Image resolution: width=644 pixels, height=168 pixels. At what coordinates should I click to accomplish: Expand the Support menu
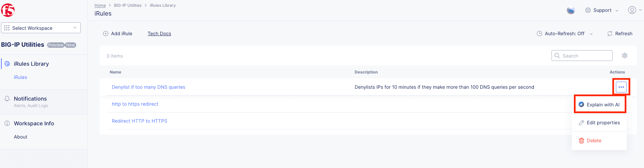pos(602,10)
